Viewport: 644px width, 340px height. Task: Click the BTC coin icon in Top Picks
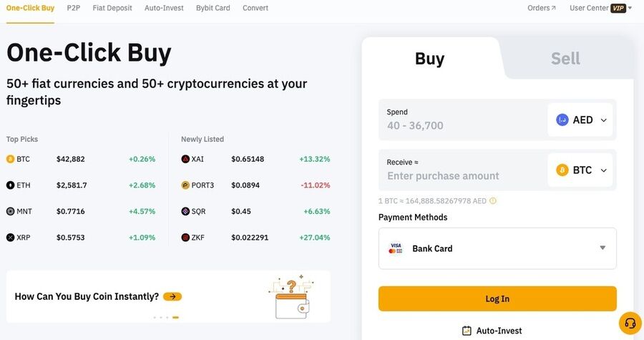10,159
